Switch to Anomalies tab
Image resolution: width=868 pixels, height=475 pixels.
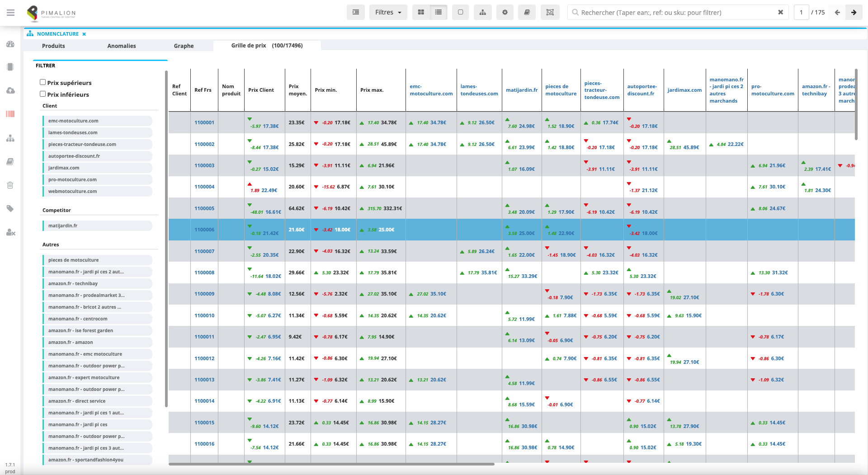click(122, 46)
